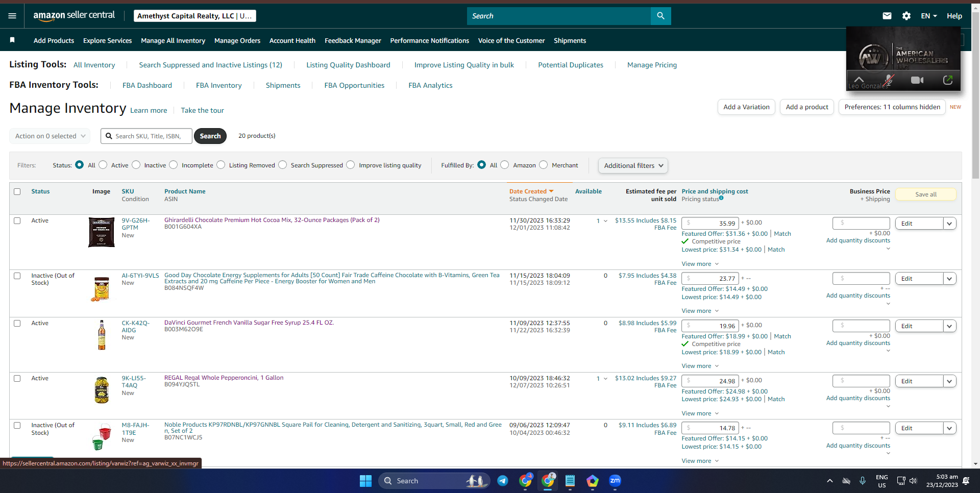Select Amazon under Fulfilled By
Screen dimensions: 980x493
[505, 165]
